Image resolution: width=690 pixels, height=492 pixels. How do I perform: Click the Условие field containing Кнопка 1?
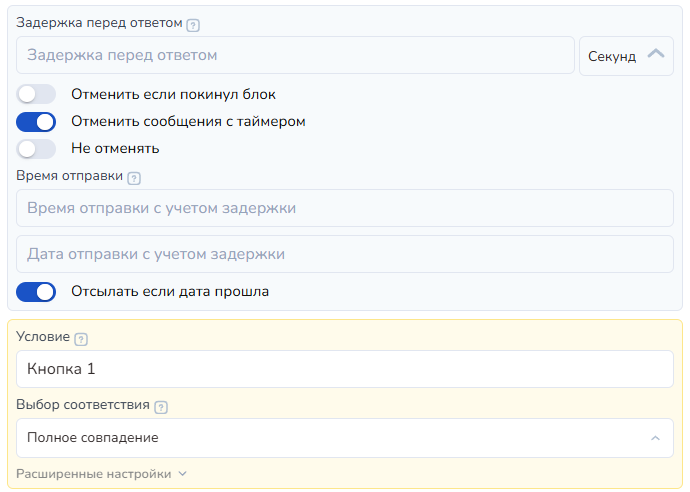click(x=345, y=369)
